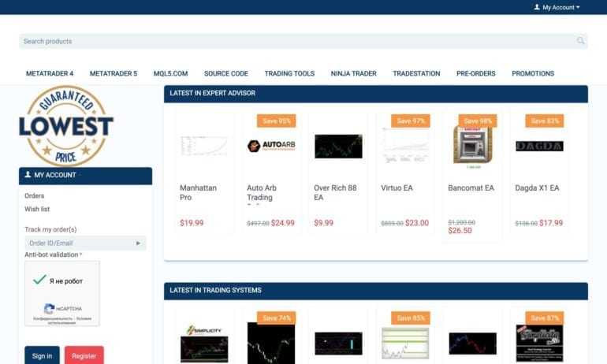Open the Promotions menu item
This screenshot has width=607, height=364.
(x=533, y=73)
